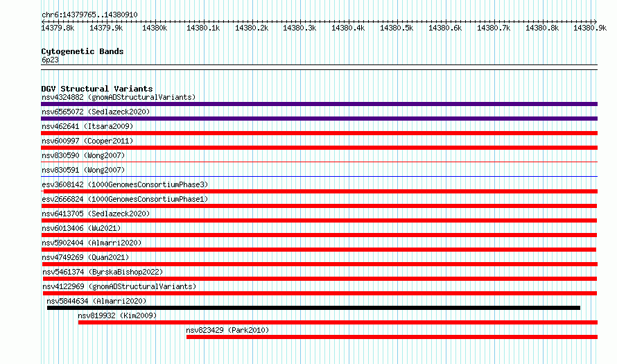
Task: Select the nsv819932 red variant bar
Action: 338,322
